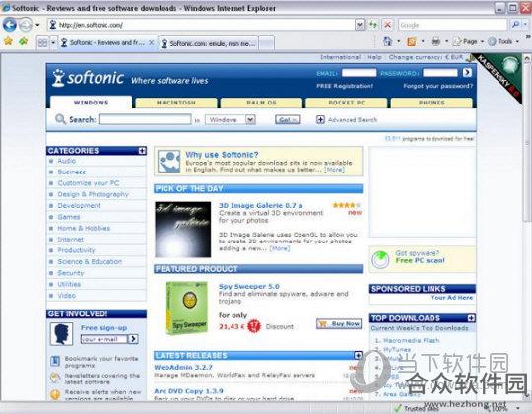Open the Design & Photography category
532x414 pixels.
coord(93,194)
